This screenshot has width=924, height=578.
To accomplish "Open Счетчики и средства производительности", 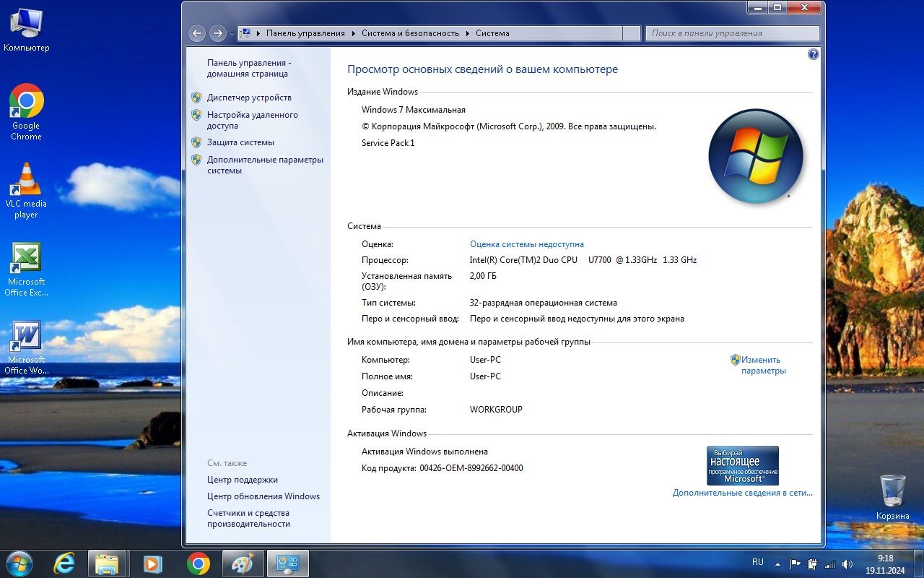I will click(248, 518).
